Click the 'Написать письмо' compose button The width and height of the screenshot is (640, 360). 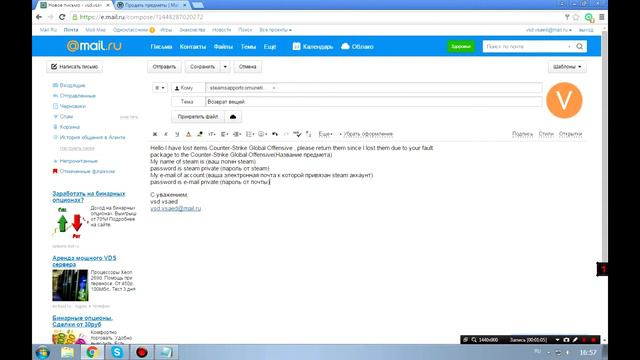[x=75, y=67]
